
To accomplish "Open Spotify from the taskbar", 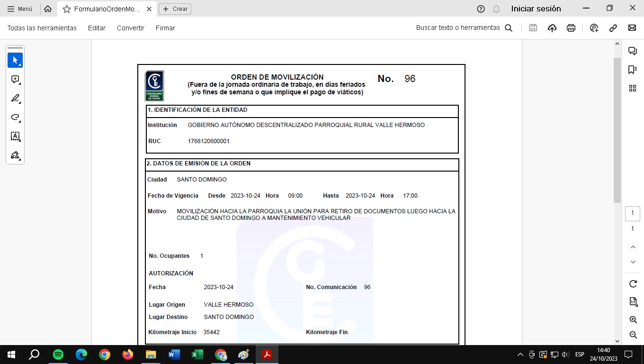I will [58, 355].
